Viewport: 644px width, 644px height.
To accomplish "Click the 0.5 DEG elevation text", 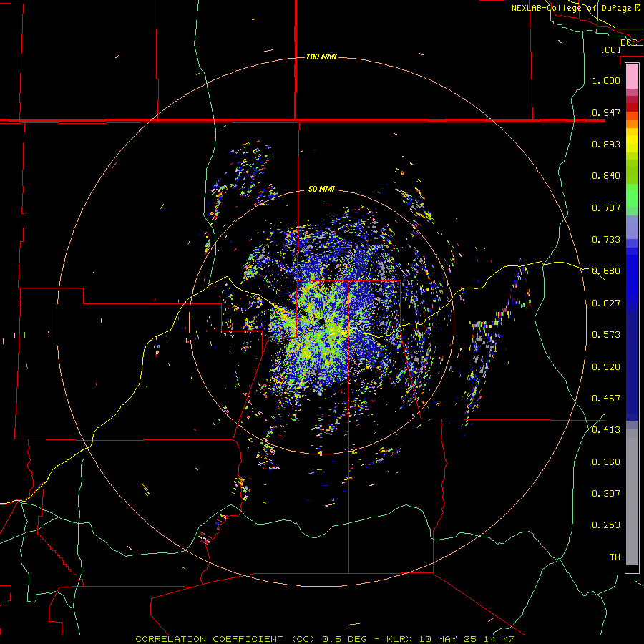I will [346, 639].
